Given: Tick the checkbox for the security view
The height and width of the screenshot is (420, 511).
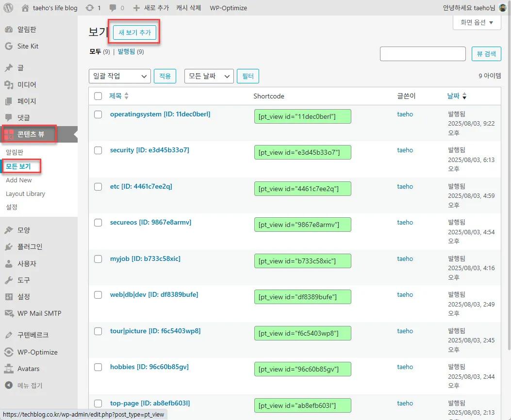Looking at the screenshot, I should [x=98, y=150].
